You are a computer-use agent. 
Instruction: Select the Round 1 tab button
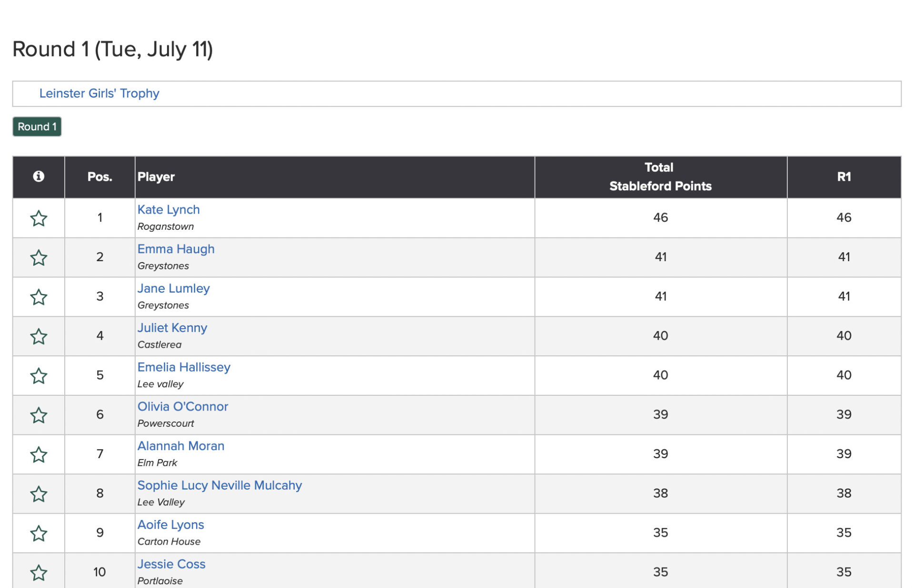pos(37,127)
